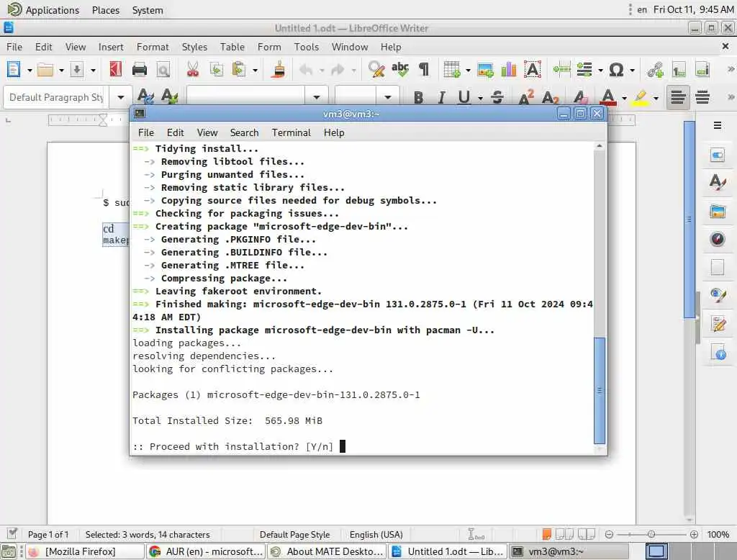This screenshot has width=737, height=560.
Task: Open the Styles menu in Writer
Action: click(x=194, y=47)
